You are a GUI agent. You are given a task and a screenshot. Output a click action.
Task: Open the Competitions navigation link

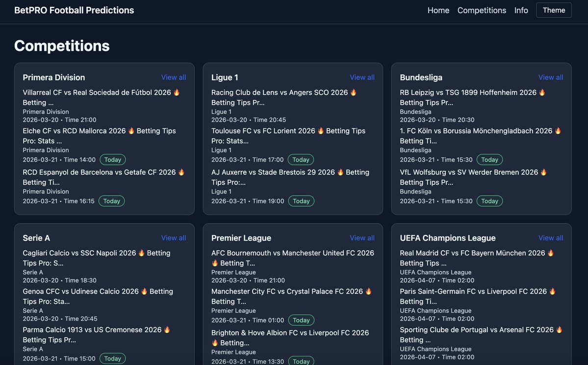click(x=482, y=10)
